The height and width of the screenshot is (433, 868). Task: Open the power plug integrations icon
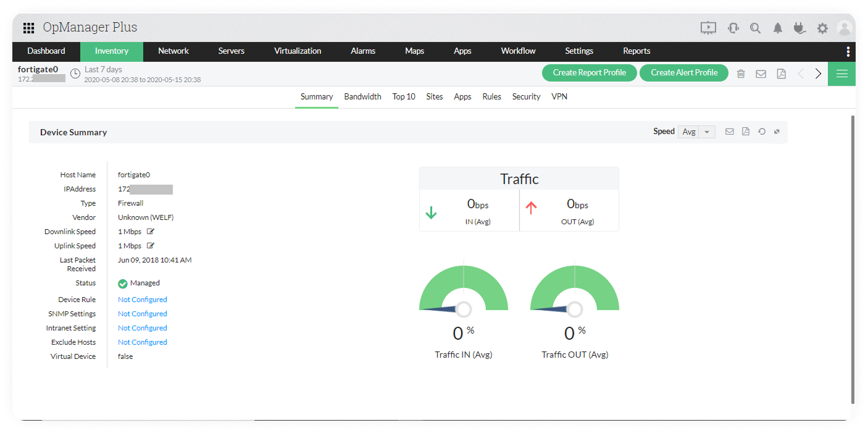(799, 28)
